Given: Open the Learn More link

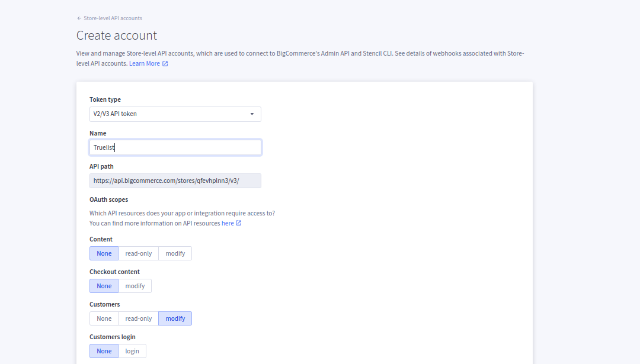Looking at the screenshot, I should coord(145,63).
